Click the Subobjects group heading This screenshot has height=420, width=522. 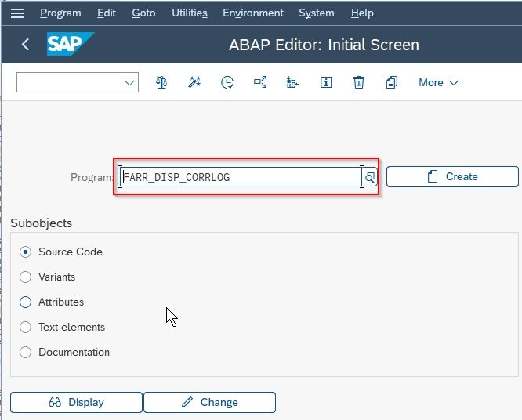[x=42, y=223]
